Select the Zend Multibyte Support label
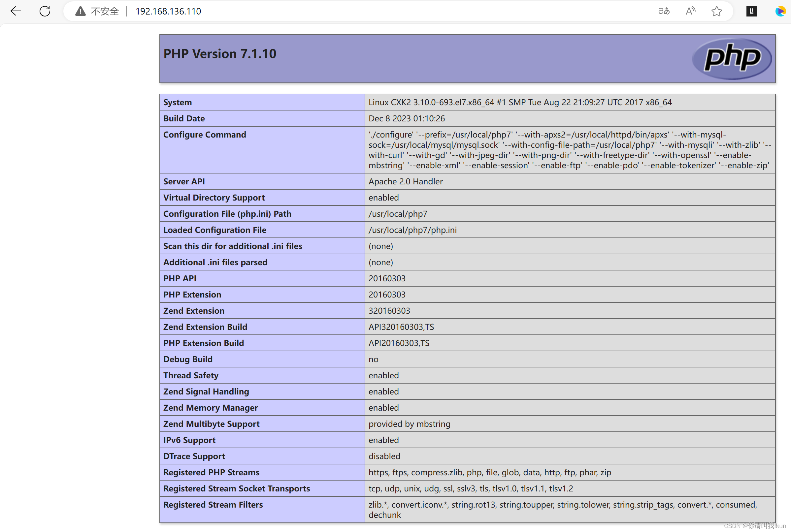Image resolution: width=791 pixels, height=532 pixels. click(x=211, y=424)
